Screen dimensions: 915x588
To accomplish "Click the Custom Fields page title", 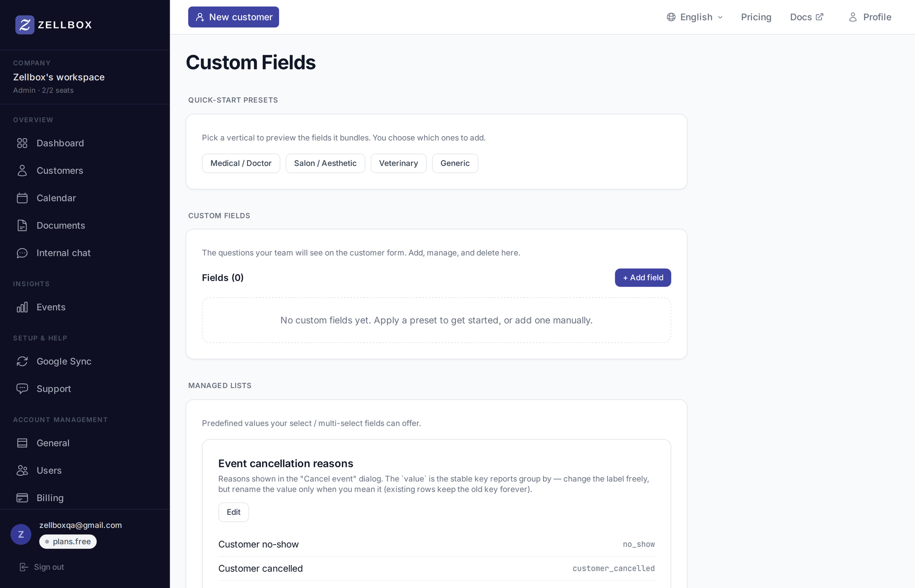I will point(251,63).
